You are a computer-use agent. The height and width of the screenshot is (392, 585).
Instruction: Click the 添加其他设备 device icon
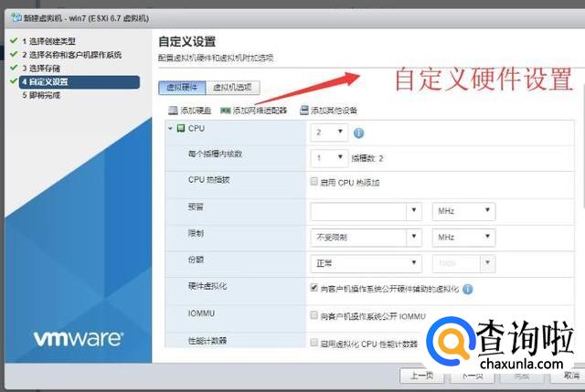click(x=304, y=110)
